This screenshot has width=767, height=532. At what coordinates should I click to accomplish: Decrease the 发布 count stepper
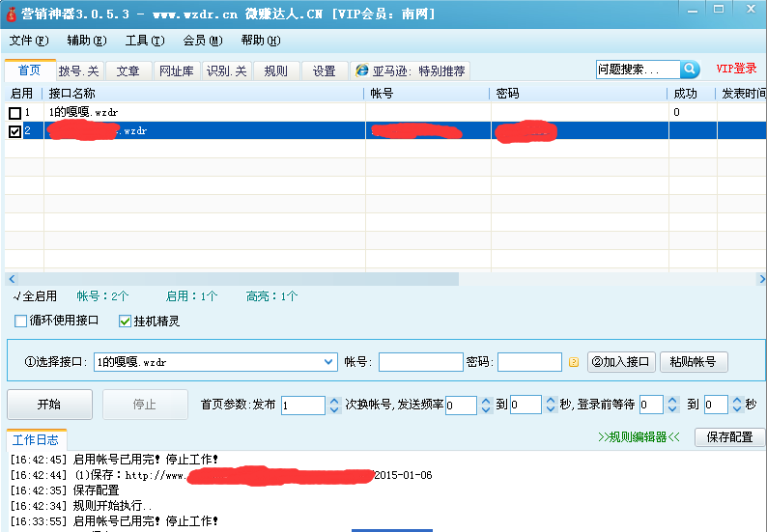pyautogui.click(x=334, y=409)
